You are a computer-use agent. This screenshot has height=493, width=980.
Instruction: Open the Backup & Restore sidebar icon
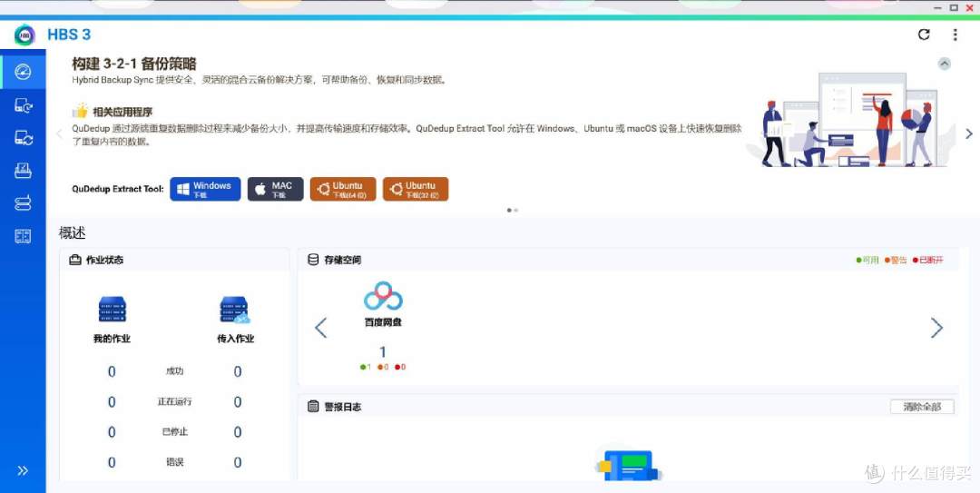(23, 105)
